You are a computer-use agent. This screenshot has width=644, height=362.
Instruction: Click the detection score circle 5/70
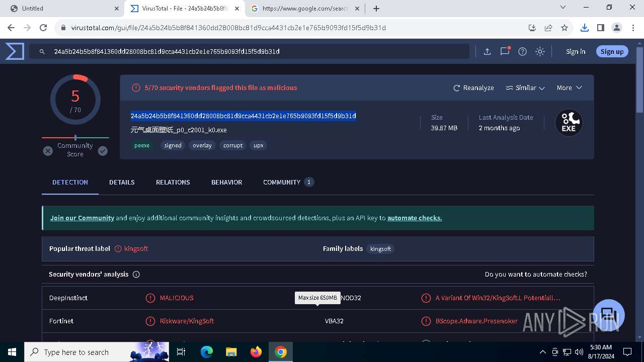[75, 100]
